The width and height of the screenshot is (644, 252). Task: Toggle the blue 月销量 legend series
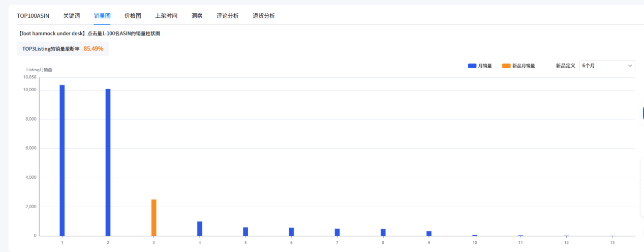tap(480, 66)
